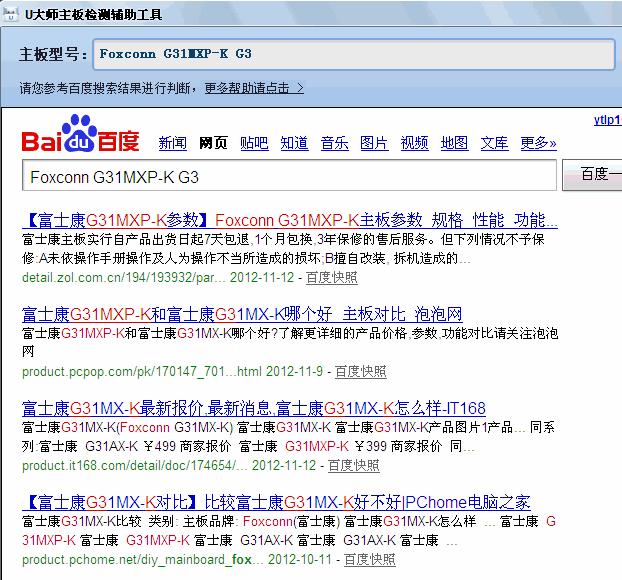Viewport: 622px width, 580px height.
Task: Open the 文库 tab
Action: click(x=494, y=143)
